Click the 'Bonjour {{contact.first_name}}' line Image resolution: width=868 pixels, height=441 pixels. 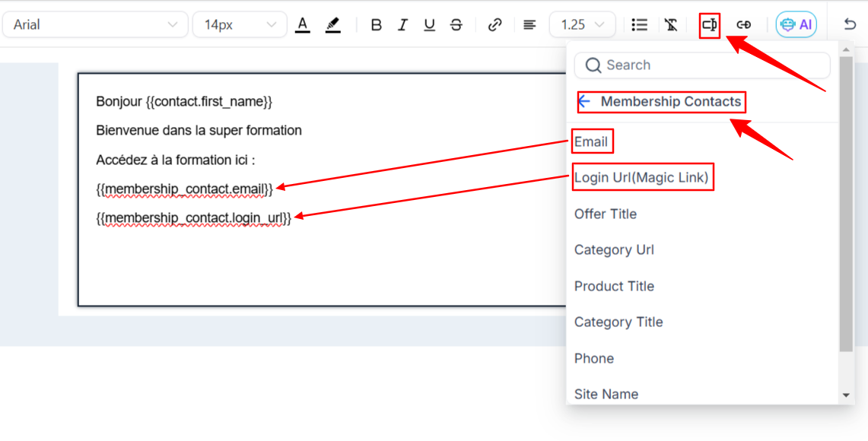point(184,102)
